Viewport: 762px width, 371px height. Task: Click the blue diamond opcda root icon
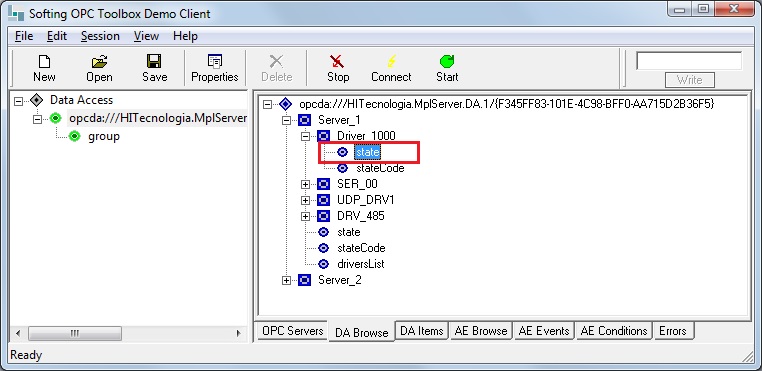tap(285, 104)
